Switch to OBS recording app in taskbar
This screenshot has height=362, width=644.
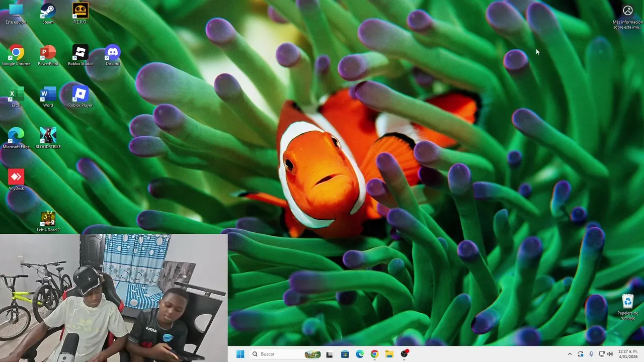[404, 354]
